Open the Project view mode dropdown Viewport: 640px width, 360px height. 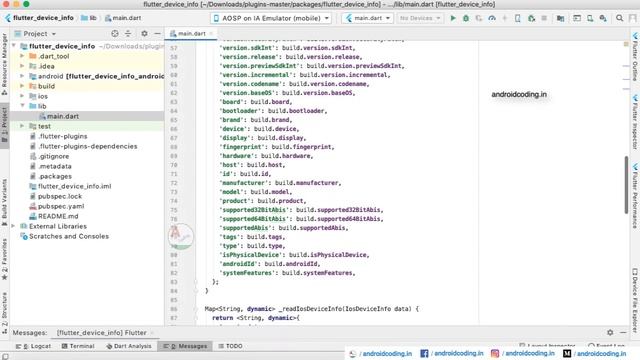pyautogui.click(x=35, y=33)
